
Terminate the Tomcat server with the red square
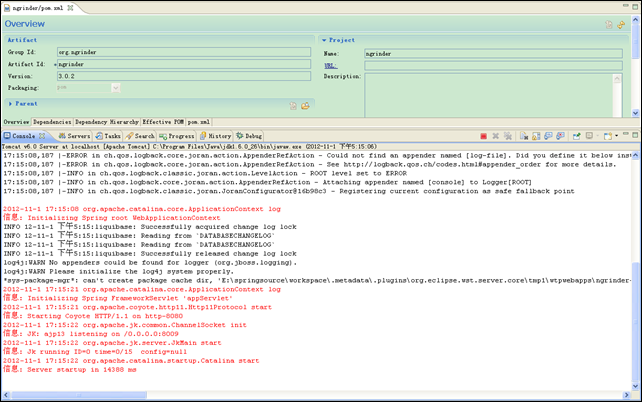tap(483, 136)
